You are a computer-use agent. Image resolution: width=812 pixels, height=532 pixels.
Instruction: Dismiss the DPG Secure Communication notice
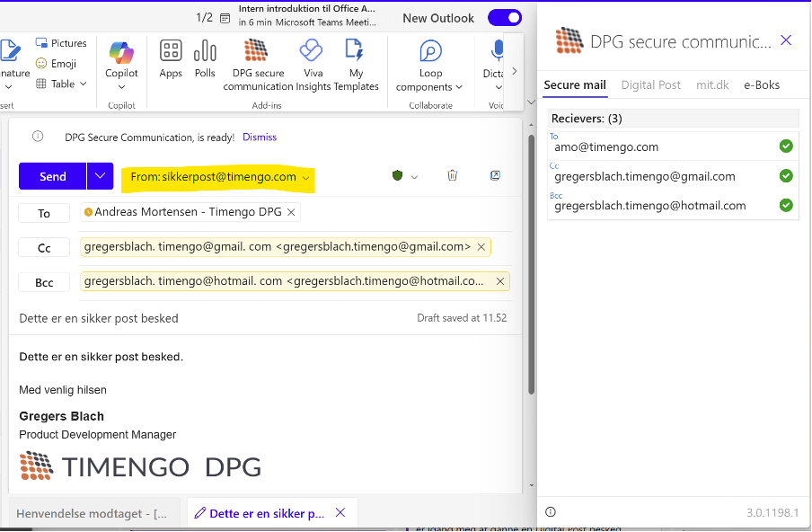[260, 137]
